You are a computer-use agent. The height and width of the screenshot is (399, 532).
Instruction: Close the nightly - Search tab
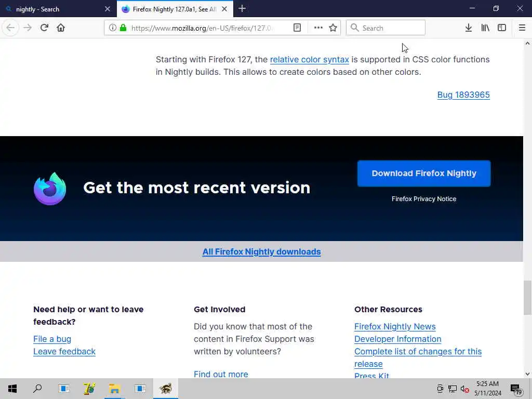pos(108,9)
